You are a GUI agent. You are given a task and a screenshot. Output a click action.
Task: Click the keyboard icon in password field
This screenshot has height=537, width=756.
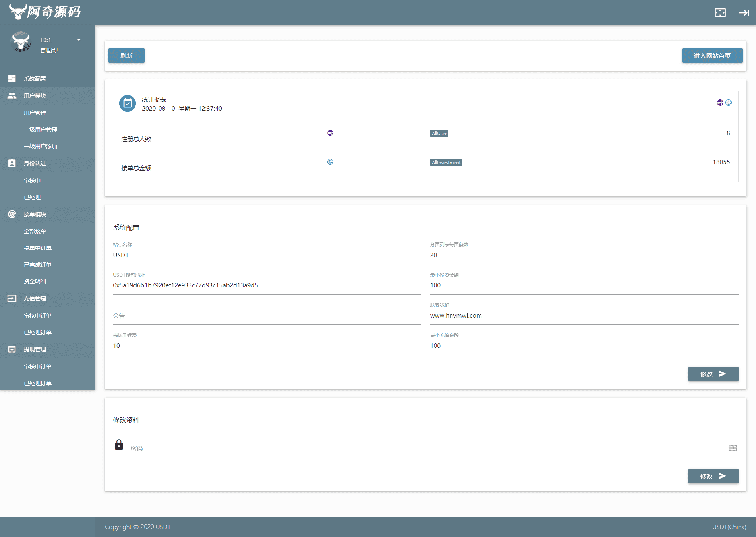click(x=733, y=448)
